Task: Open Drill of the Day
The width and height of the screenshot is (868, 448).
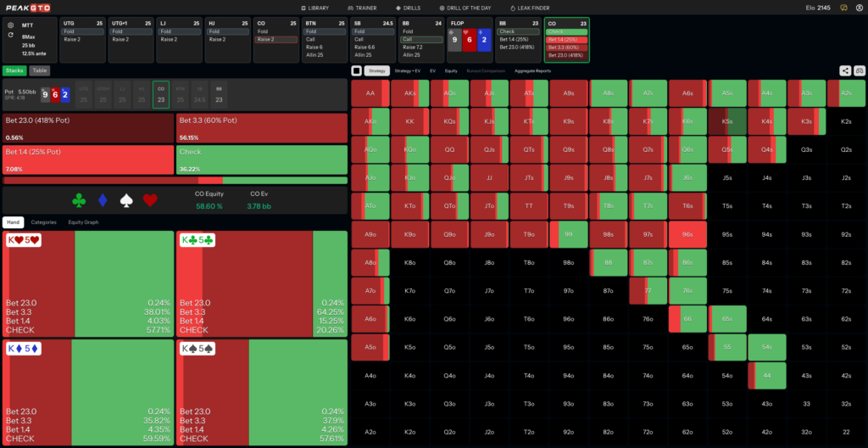Action: click(x=465, y=8)
